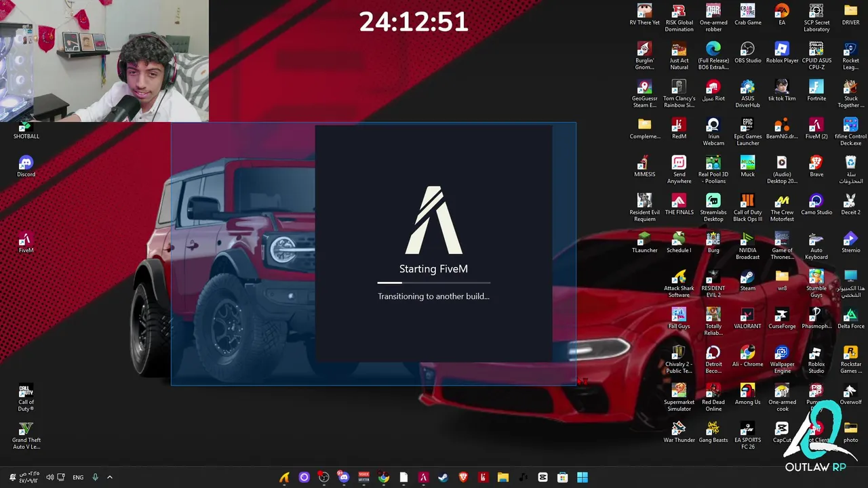Show hidden tray icons chevron
Screen dimensions: 868x488
point(110,477)
